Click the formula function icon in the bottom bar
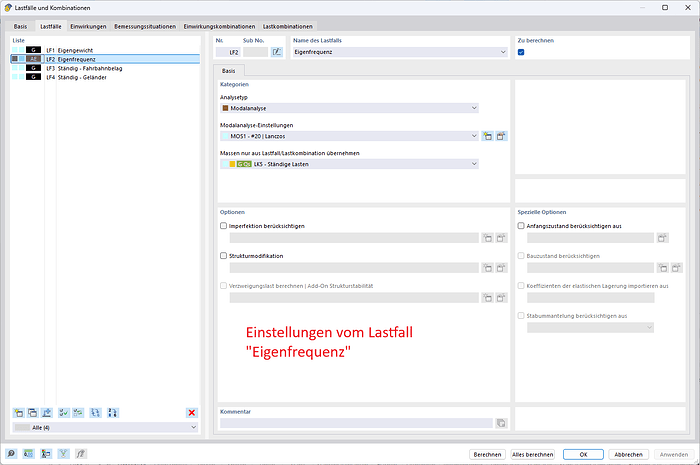 click(x=81, y=454)
